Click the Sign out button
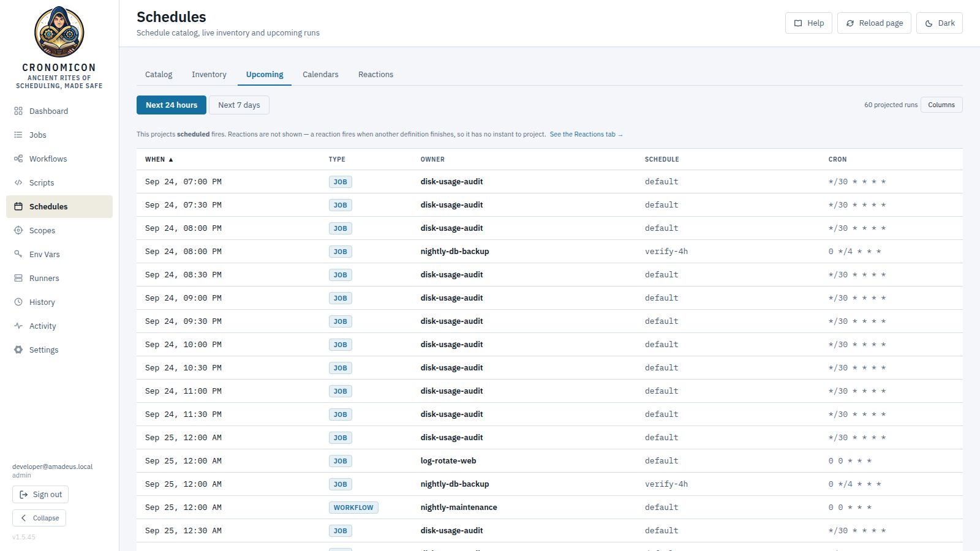 [40, 495]
